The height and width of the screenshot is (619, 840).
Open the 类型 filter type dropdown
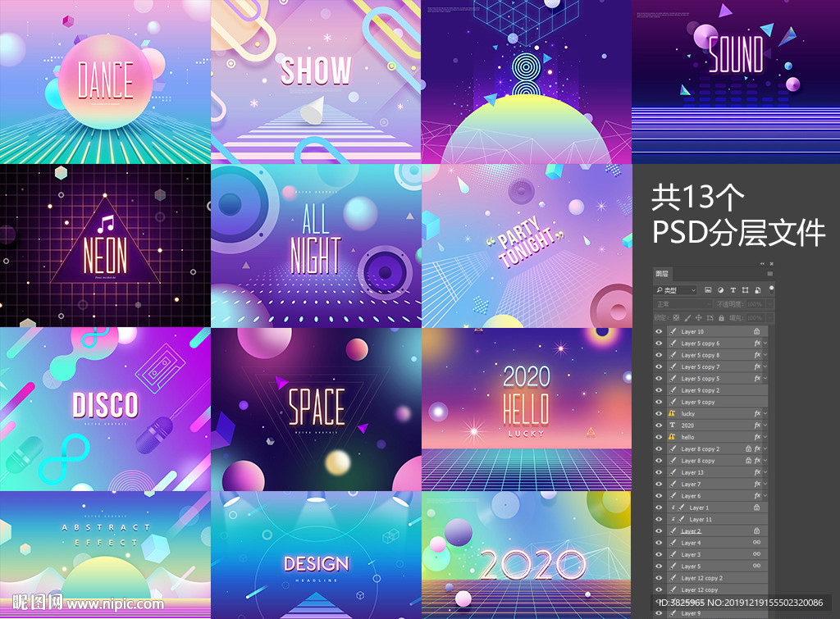(x=676, y=289)
